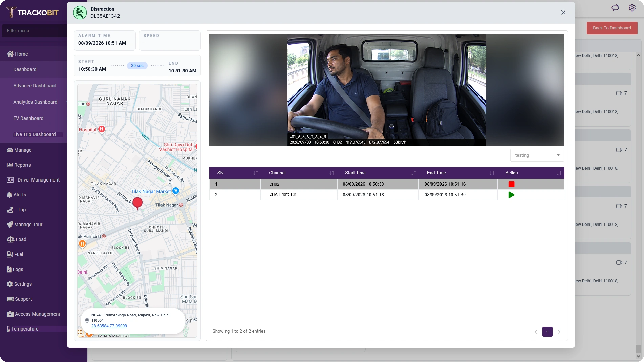This screenshot has height=362, width=644.
Task: Click the background page scrollbar down arrow
Action: [638, 356]
